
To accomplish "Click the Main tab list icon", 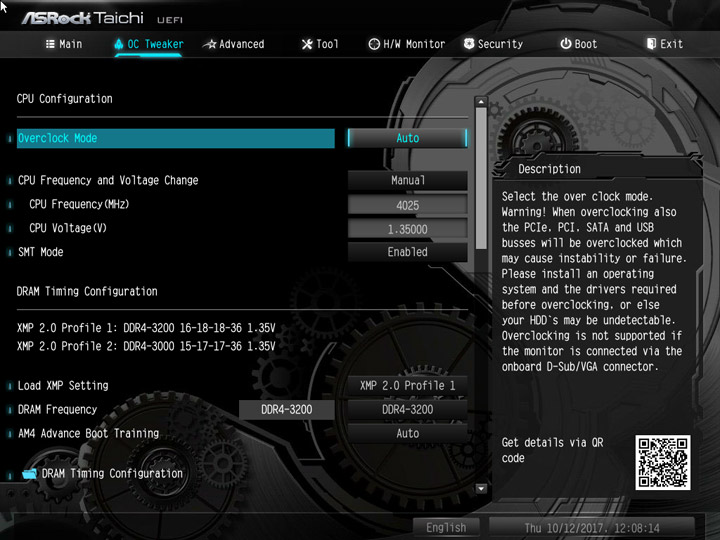I will pyautogui.click(x=50, y=44).
